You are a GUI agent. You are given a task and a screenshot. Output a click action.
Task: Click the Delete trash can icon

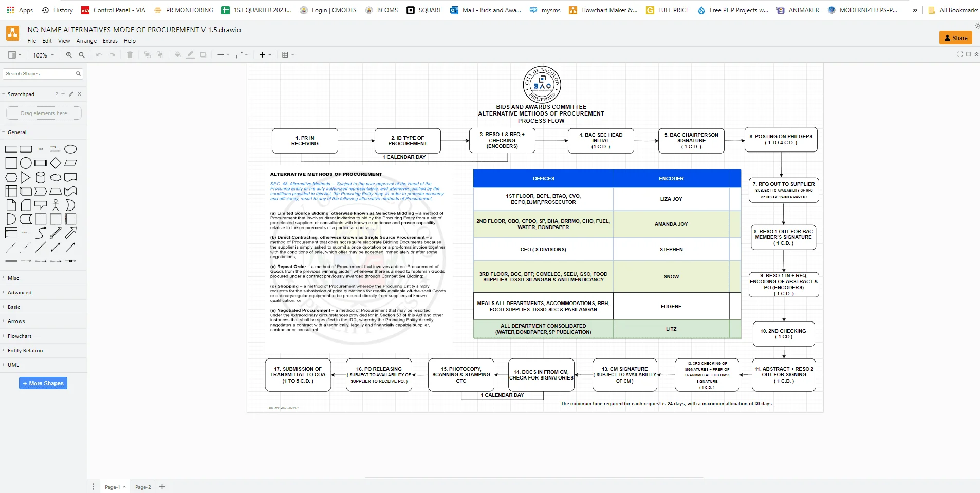[130, 55]
